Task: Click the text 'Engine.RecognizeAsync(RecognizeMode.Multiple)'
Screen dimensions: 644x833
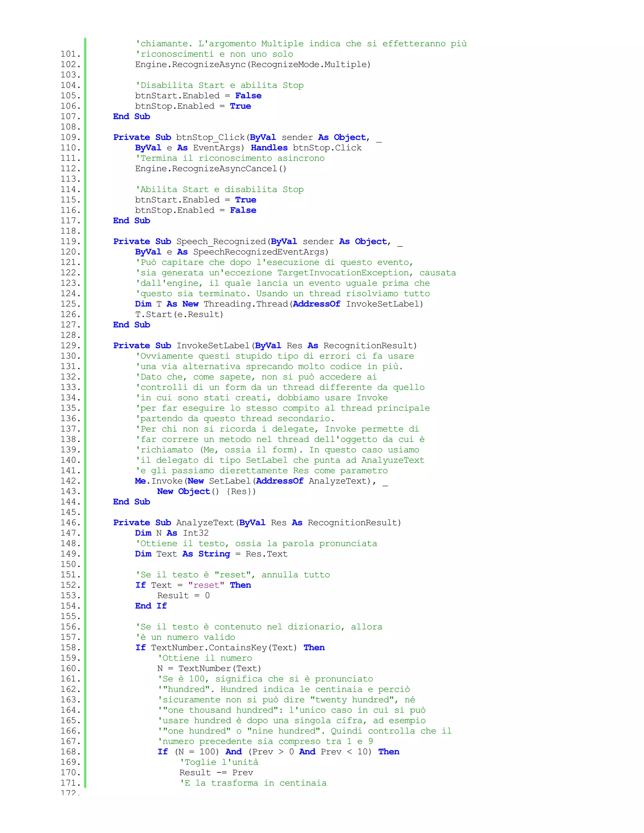Action: coord(253,64)
